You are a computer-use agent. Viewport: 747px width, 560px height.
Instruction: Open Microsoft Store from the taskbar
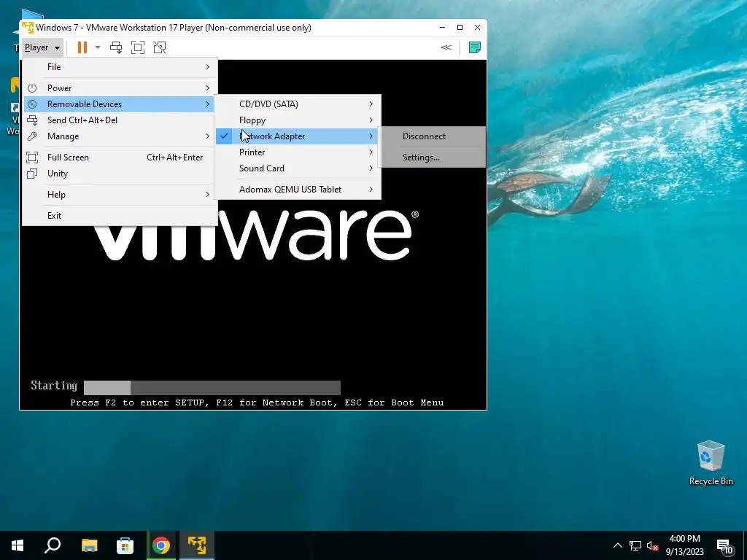[x=125, y=545]
